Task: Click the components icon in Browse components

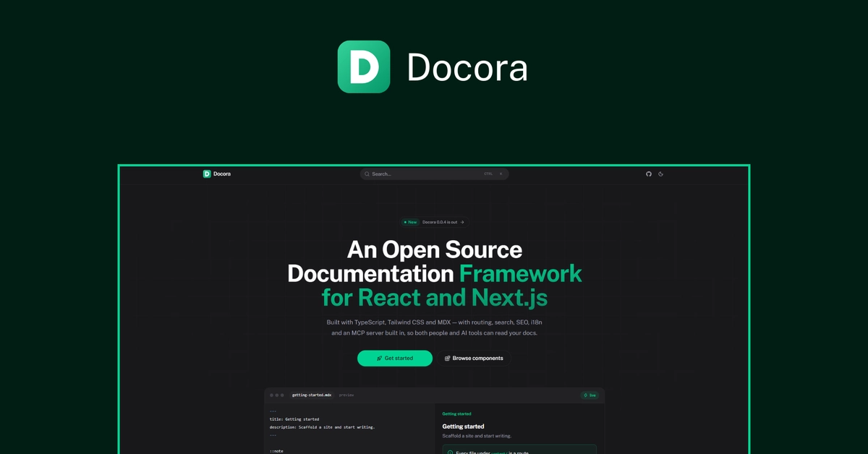Action: click(447, 358)
